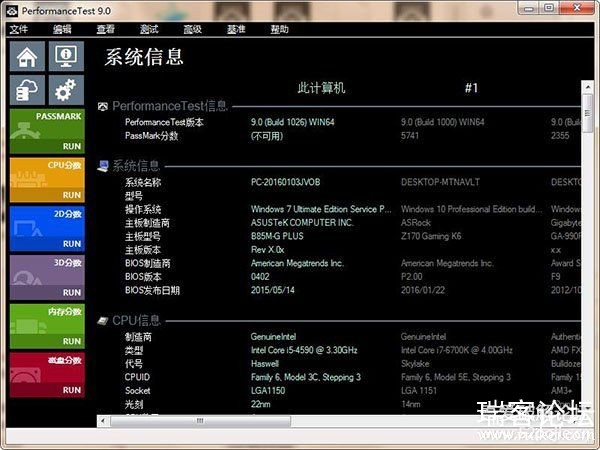Run the red 磁盘分数 disk test tile
600x450 pixels.
pyautogui.click(x=47, y=375)
